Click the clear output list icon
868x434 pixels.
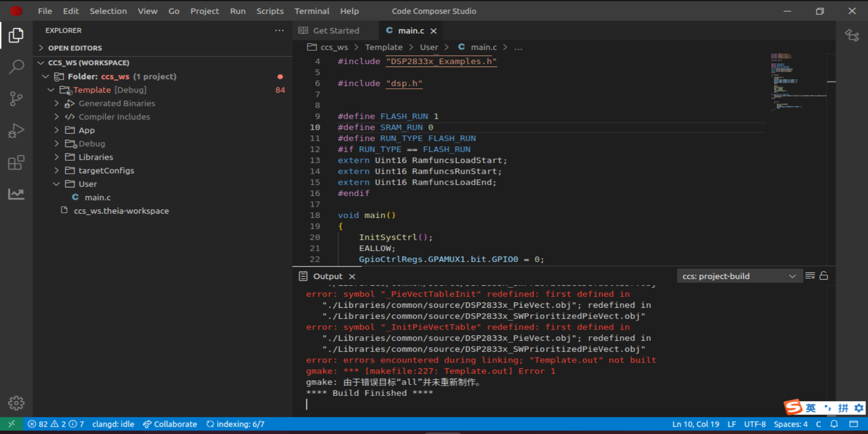click(810, 276)
